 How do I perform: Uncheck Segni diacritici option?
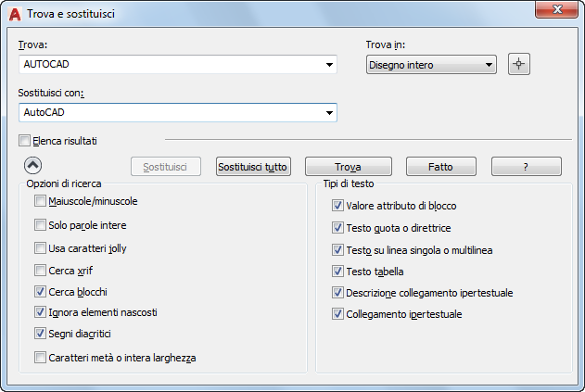click(x=40, y=333)
